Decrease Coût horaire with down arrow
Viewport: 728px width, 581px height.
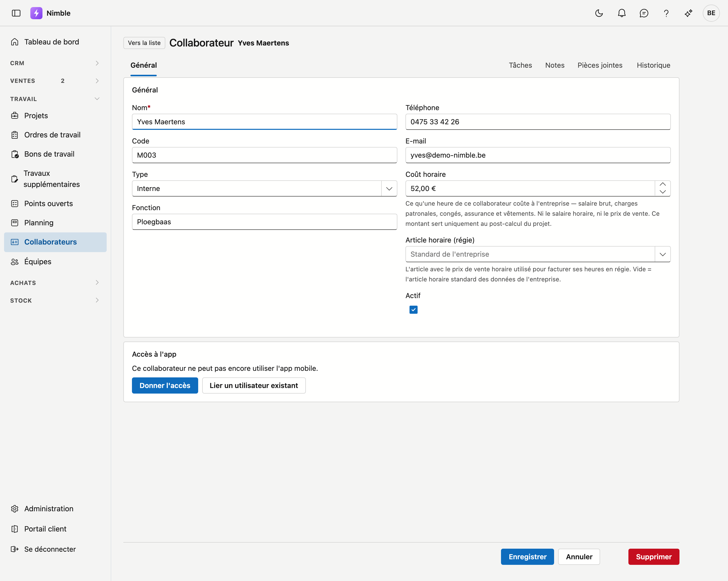(663, 192)
